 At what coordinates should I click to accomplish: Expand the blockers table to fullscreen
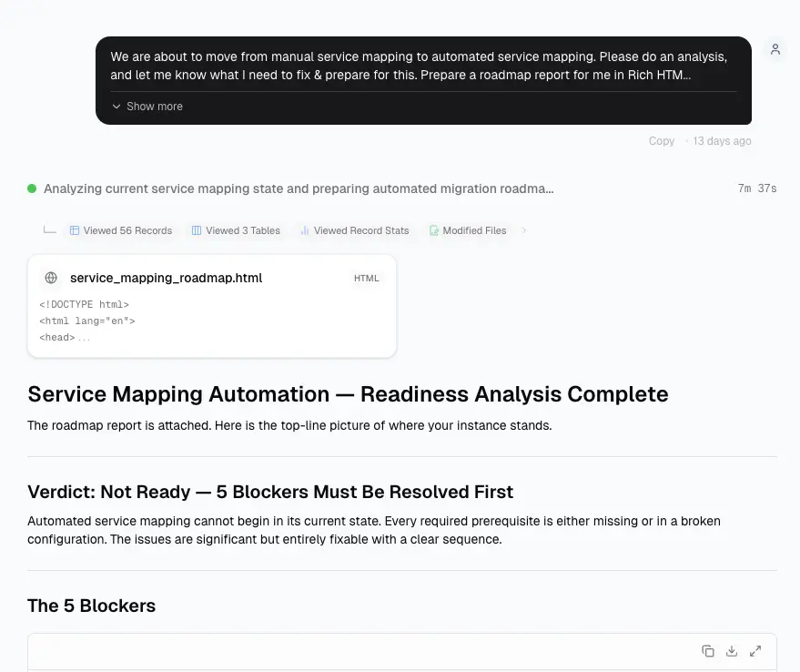tap(755, 651)
